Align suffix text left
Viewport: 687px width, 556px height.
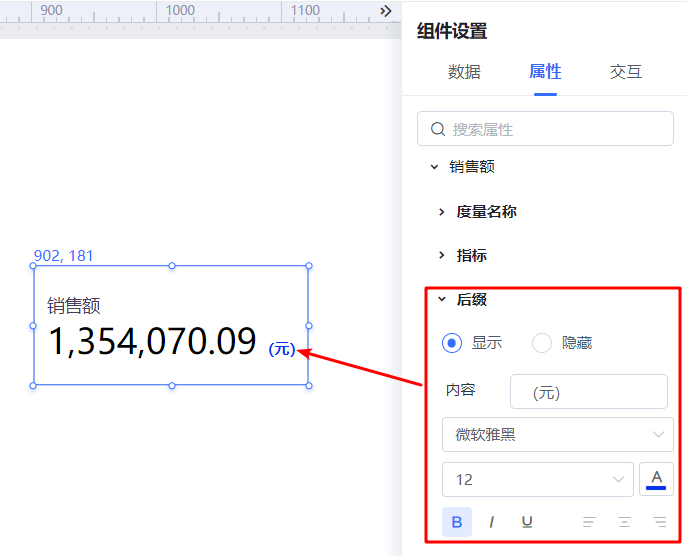(x=589, y=522)
